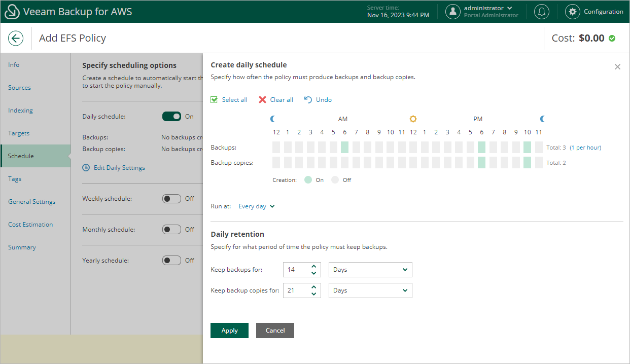Open the Run at Every day dropdown
The height and width of the screenshot is (364, 630).
point(257,206)
